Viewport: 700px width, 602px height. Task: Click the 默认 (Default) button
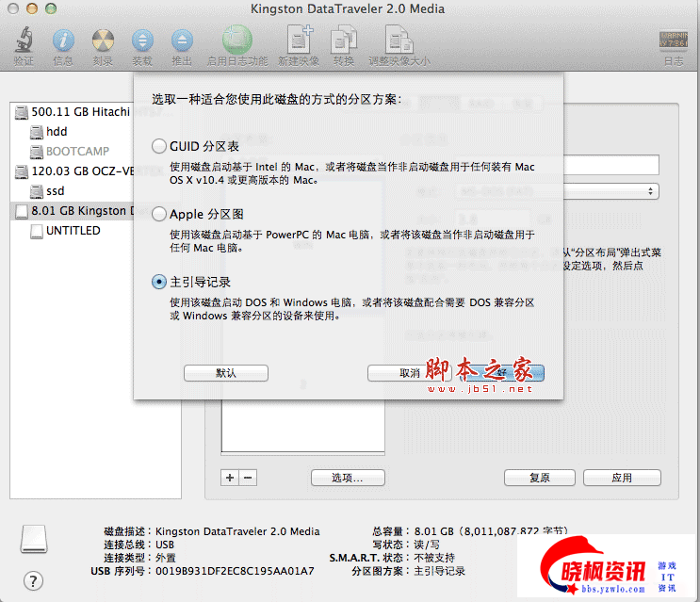(226, 373)
